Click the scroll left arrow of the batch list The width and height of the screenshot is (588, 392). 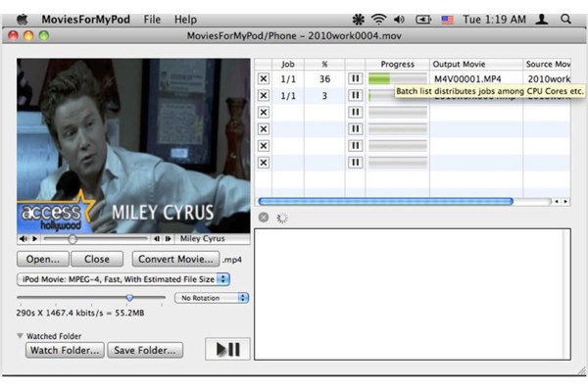(557, 202)
